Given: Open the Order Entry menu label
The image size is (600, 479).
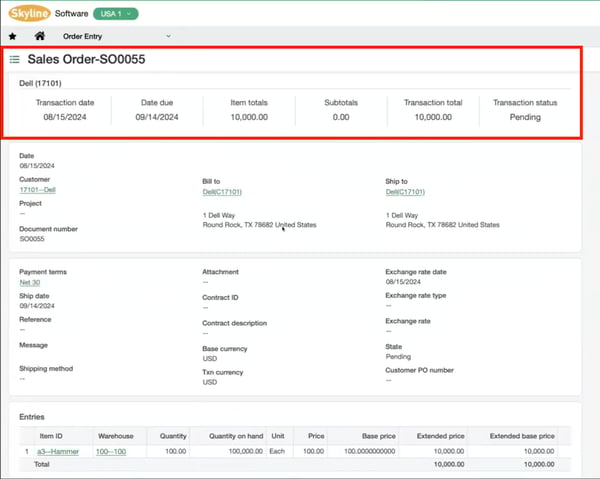Looking at the screenshot, I should pos(82,36).
